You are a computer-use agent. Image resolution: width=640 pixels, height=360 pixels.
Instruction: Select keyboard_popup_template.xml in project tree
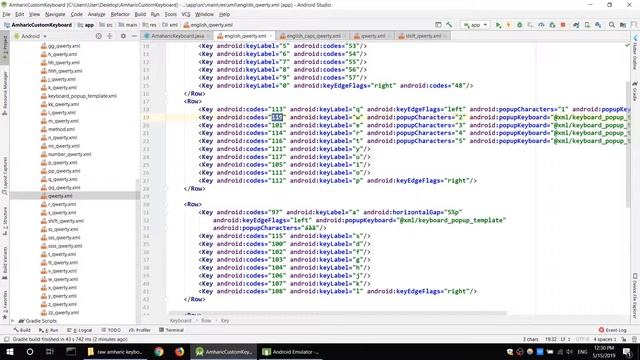(x=82, y=96)
